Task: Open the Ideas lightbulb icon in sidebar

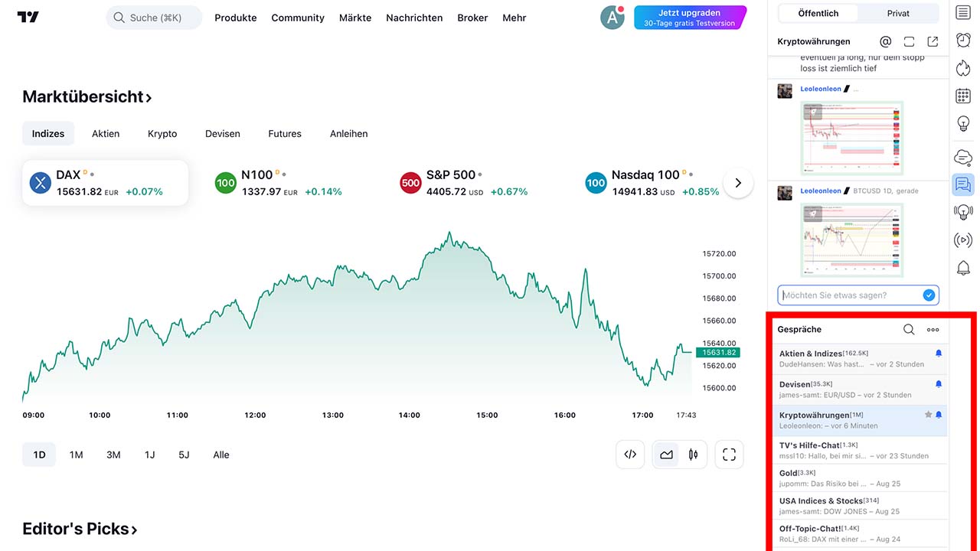Action: tap(963, 123)
